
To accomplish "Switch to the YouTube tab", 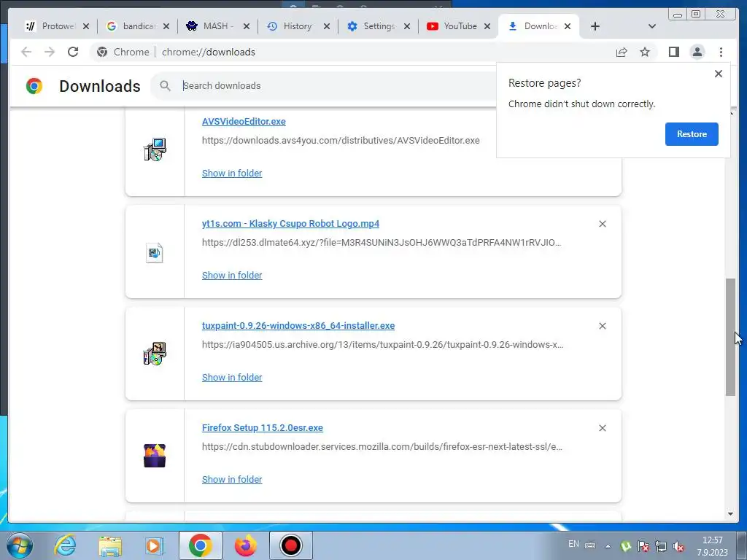I will [x=458, y=26].
